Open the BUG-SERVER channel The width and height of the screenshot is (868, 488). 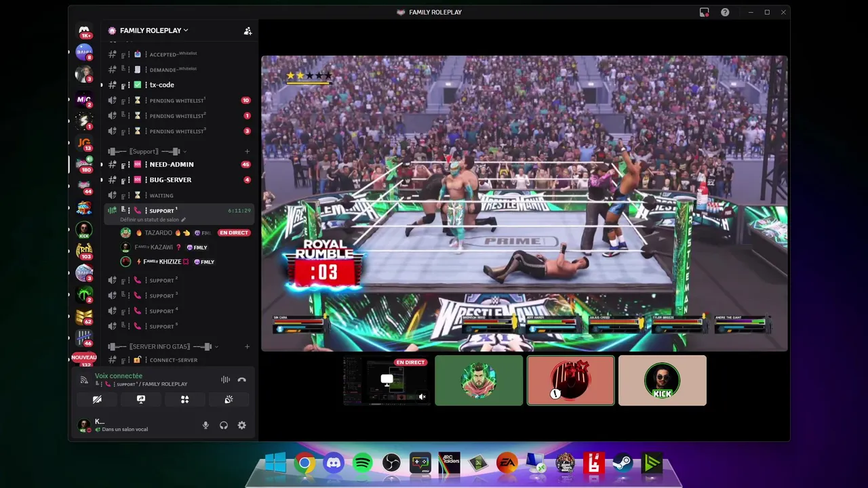click(x=180, y=180)
